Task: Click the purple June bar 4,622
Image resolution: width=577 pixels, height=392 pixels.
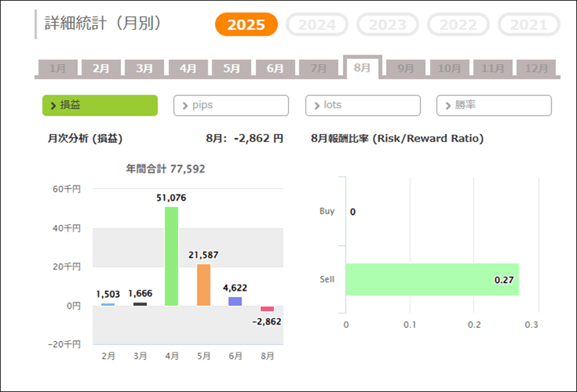Action: 235,301
